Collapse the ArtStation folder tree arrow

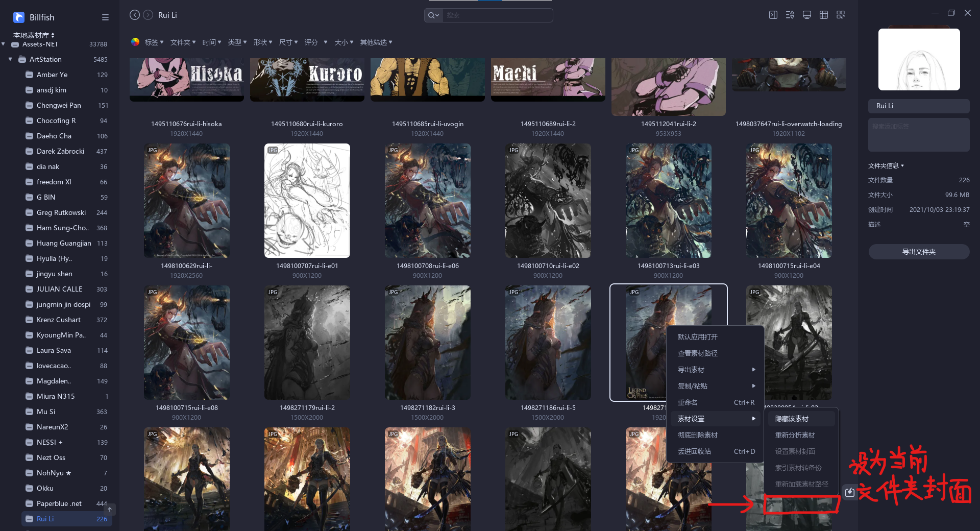click(10, 59)
